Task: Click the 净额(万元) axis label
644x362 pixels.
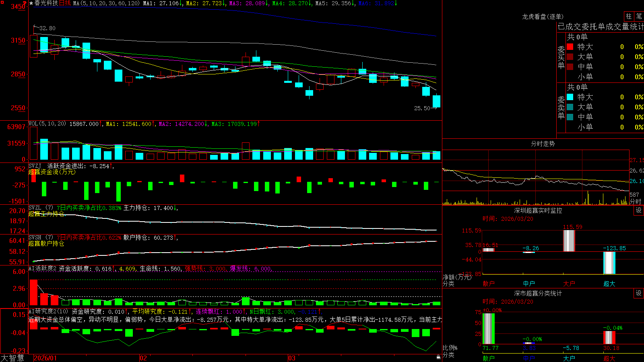Action: point(457,277)
